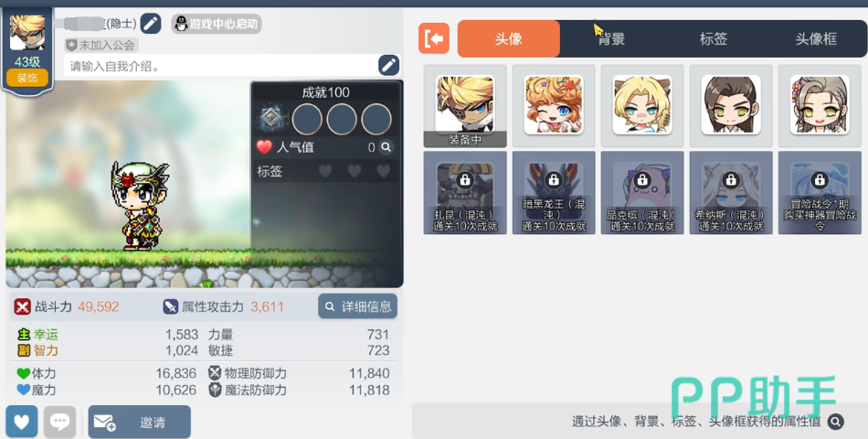
Task: Switch to the 背景 tab
Action: click(611, 38)
